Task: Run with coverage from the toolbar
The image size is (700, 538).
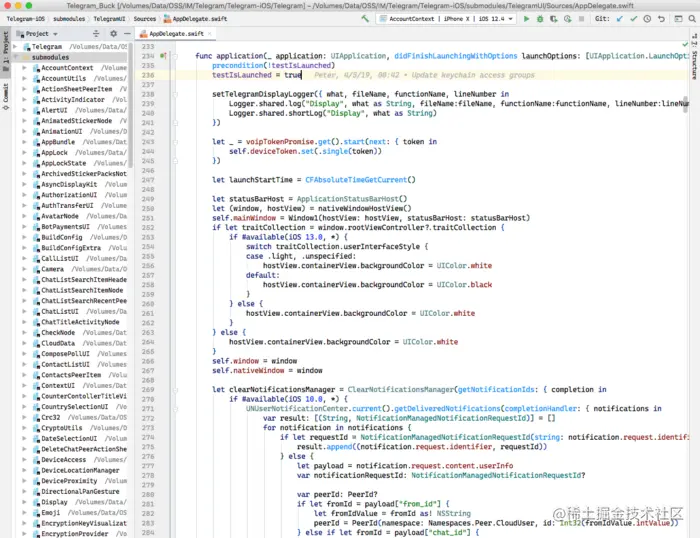Action: click(x=554, y=19)
